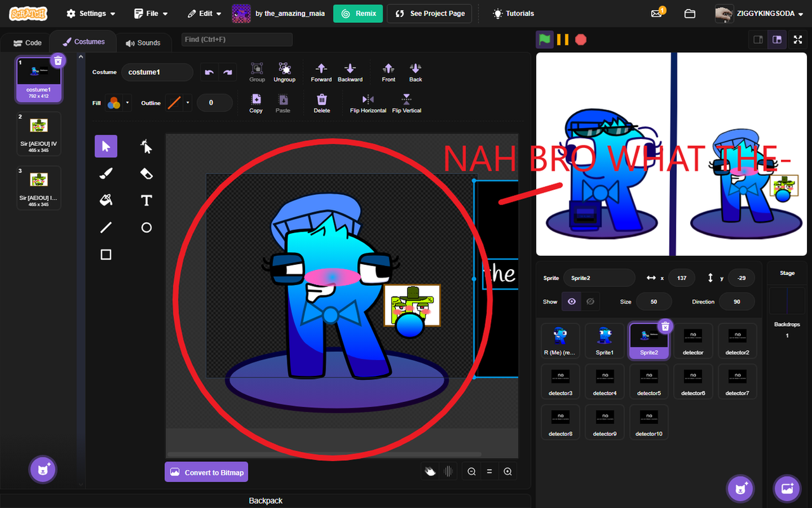Open the messages envelope icon
Image resolution: width=812 pixels, height=508 pixels.
pyautogui.click(x=657, y=13)
